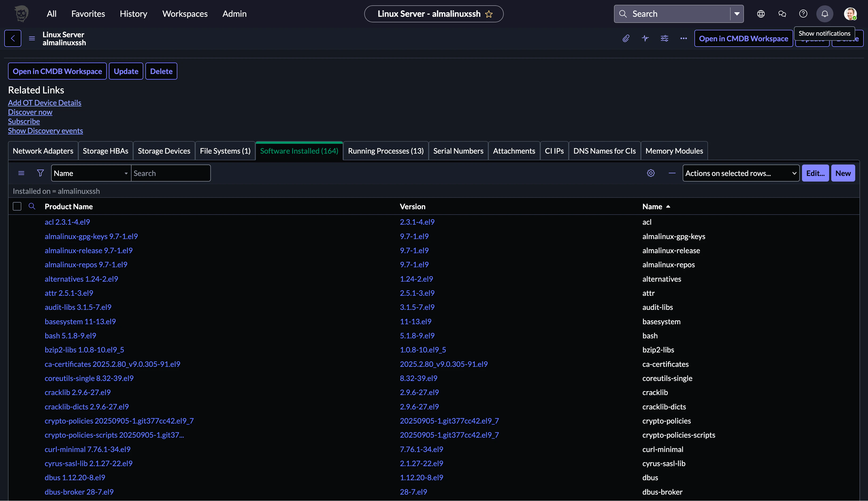The image size is (868, 501).
Task: Switch to the CI IPs tab
Action: (554, 151)
